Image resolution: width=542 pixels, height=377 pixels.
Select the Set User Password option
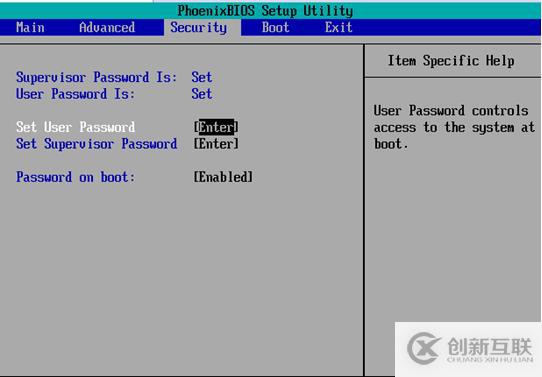75,127
